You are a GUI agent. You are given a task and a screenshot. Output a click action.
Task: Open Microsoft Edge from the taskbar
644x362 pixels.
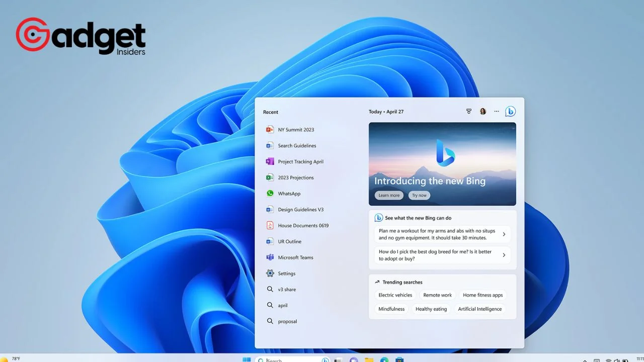384,359
